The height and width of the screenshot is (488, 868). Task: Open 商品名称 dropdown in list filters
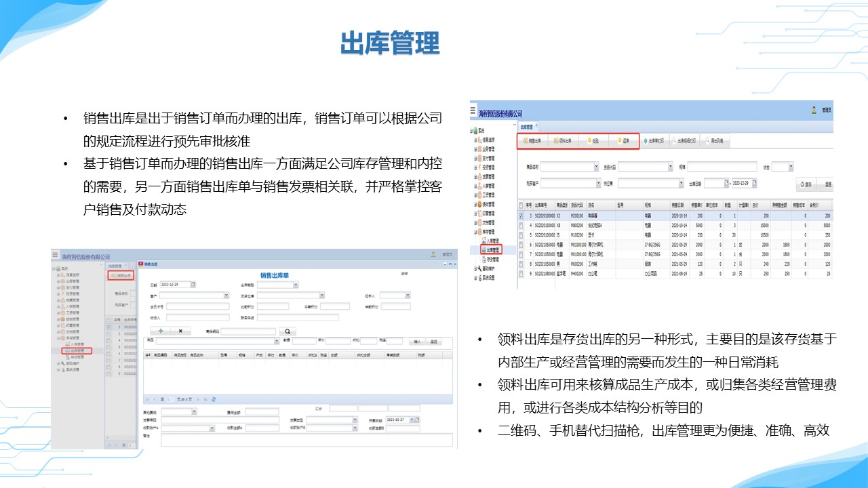pos(596,167)
